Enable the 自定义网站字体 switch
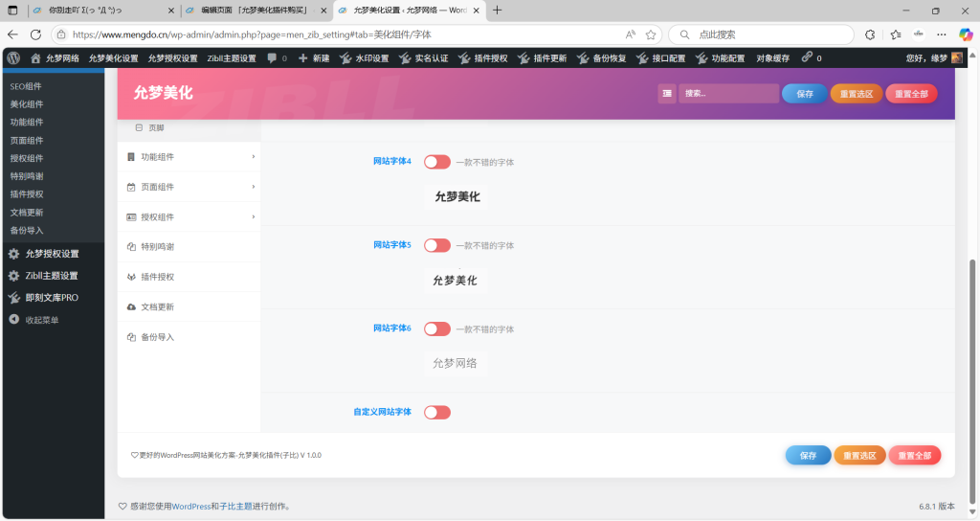The width and height of the screenshot is (980, 521). point(436,412)
